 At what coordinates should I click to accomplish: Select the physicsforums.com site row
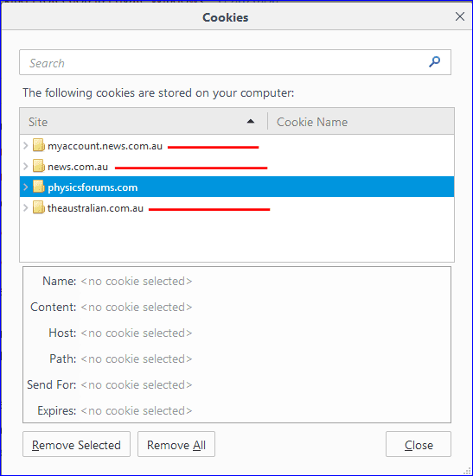click(237, 187)
